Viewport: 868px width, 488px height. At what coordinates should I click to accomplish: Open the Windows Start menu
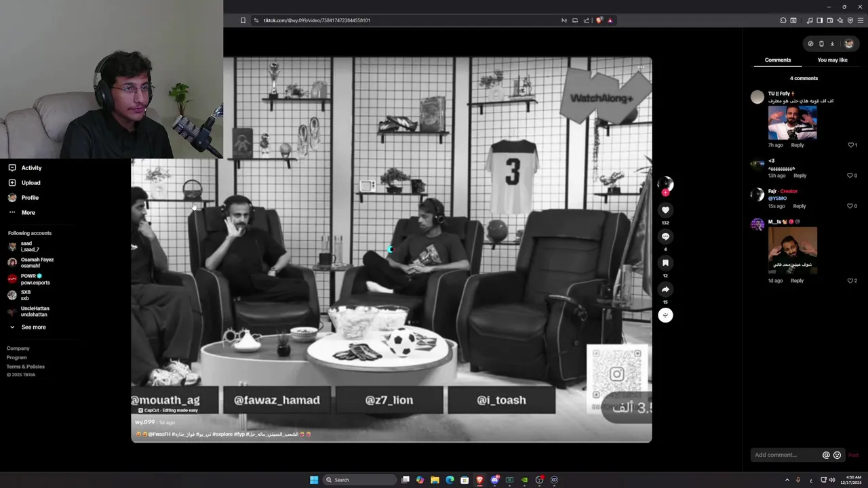tap(314, 480)
